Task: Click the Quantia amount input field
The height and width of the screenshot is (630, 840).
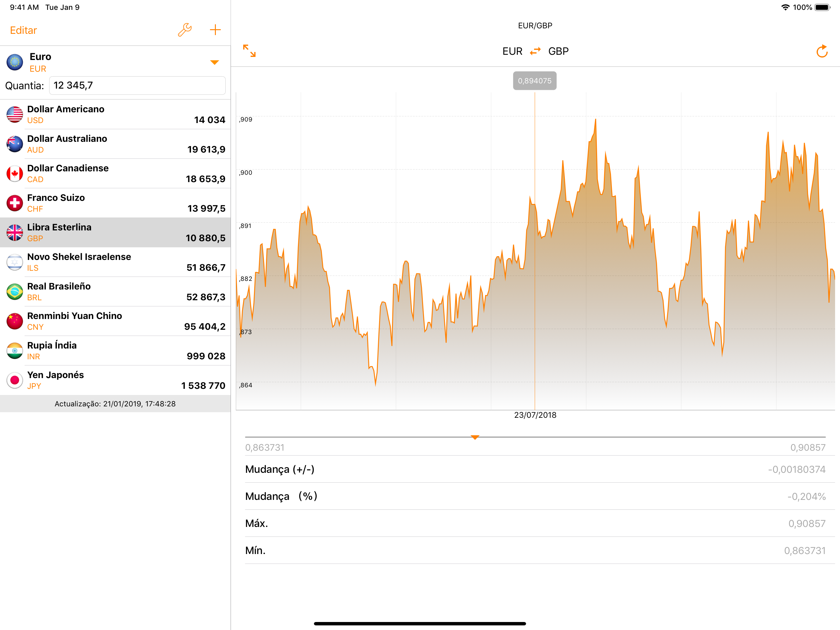Action: point(137,86)
